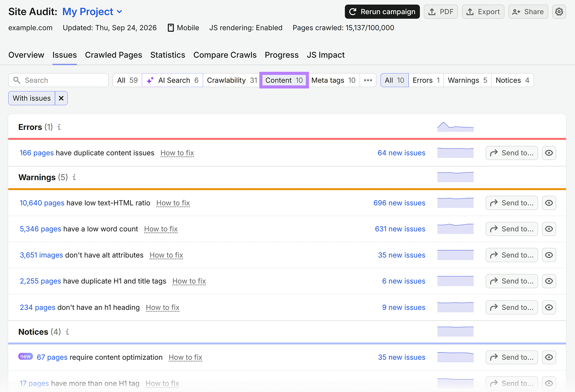Screen dimensions: 575x392
Task: Open the 3,651 images link
Action: point(41,255)
